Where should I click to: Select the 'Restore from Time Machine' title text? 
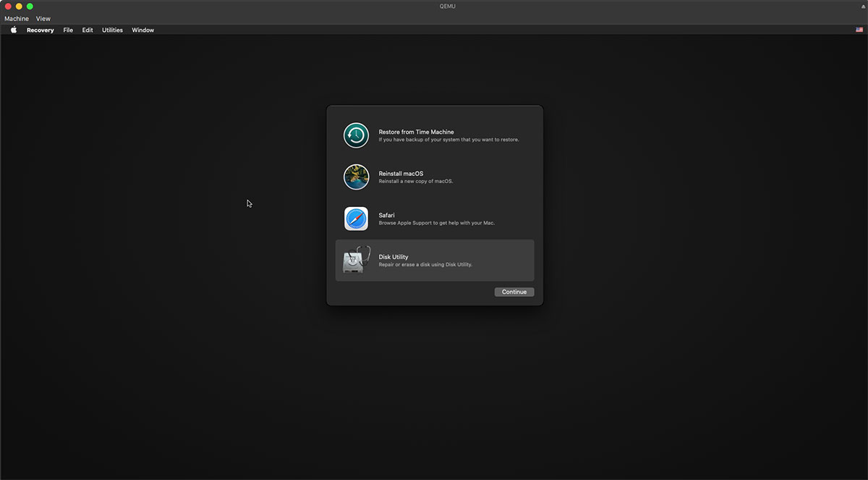416,132
